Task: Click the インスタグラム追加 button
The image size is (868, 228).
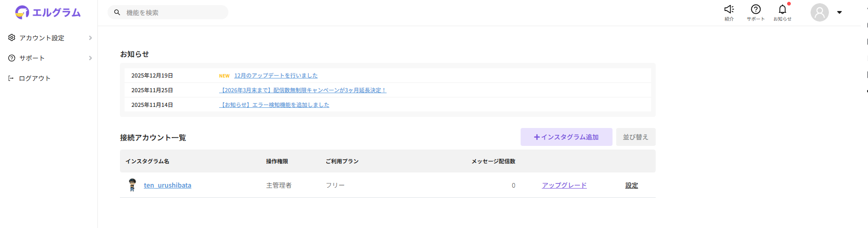Action: [566, 137]
